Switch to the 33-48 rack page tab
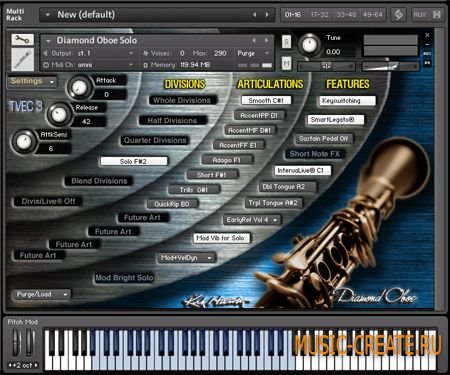The height and width of the screenshot is (375, 450). tap(346, 15)
